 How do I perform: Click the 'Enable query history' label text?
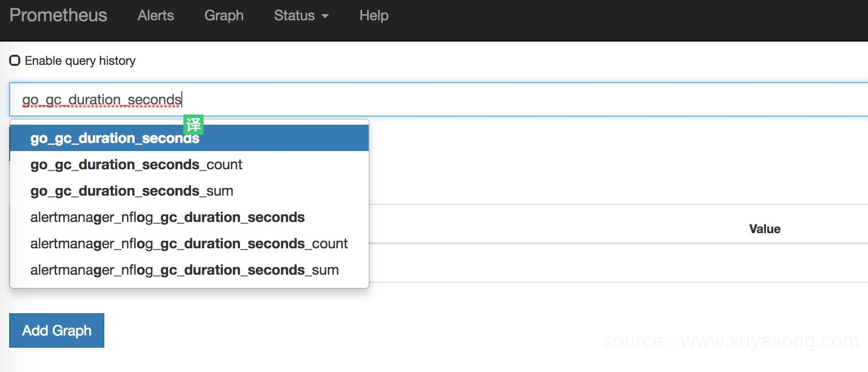click(x=80, y=61)
